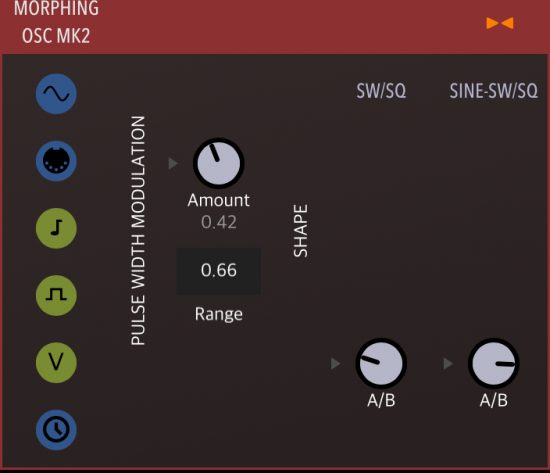Viewport: 550px width, 473px height.
Task: Click the triangle beside the Amount knob
Action: tap(173, 163)
